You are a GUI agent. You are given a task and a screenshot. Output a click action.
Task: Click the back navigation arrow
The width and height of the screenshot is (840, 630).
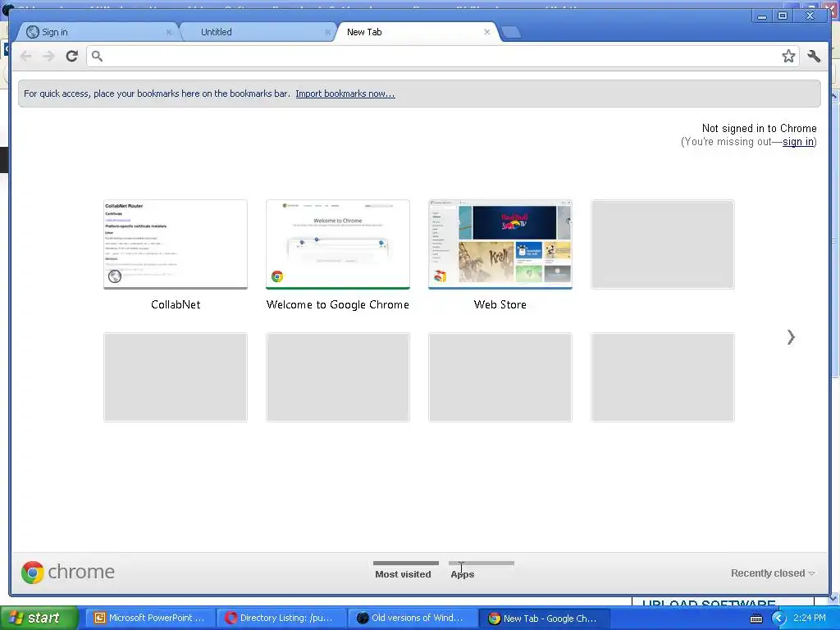click(x=25, y=56)
